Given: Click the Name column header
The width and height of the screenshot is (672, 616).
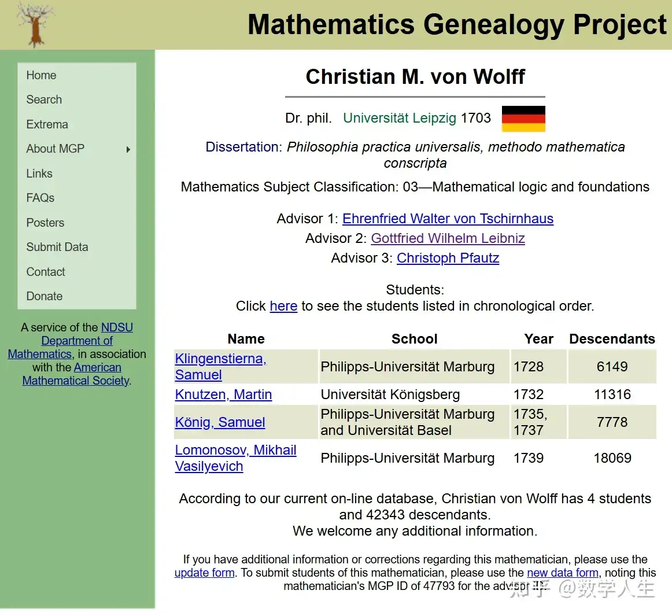Looking at the screenshot, I should tap(246, 339).
